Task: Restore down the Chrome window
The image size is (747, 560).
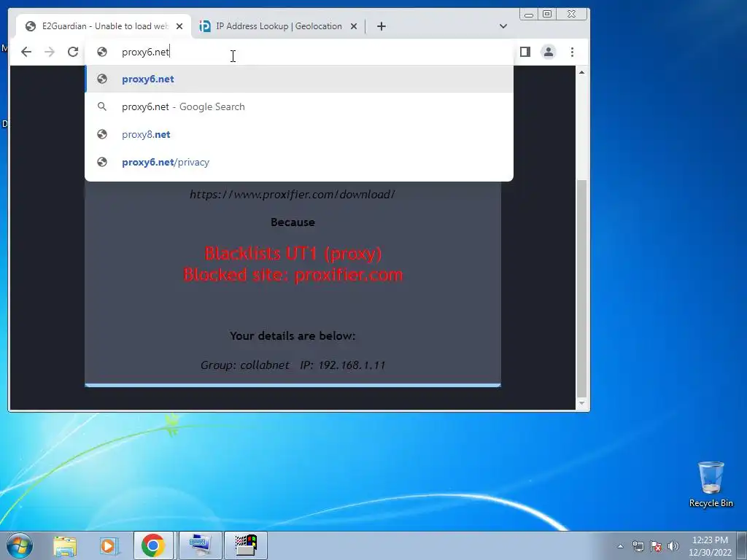Action: 547,15
